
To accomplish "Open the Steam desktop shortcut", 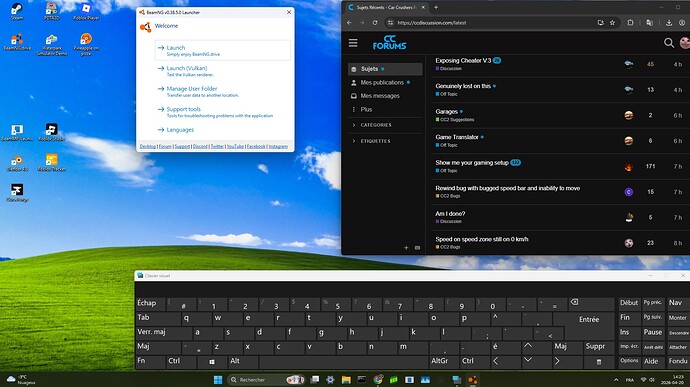I will tap(17, 11).
